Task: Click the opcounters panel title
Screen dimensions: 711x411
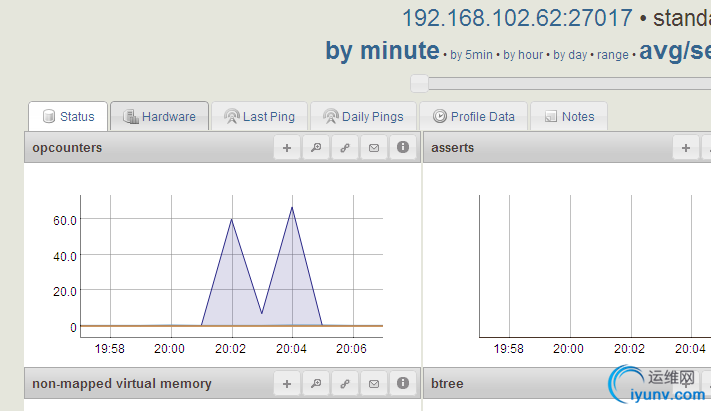Action: [67, 148]
